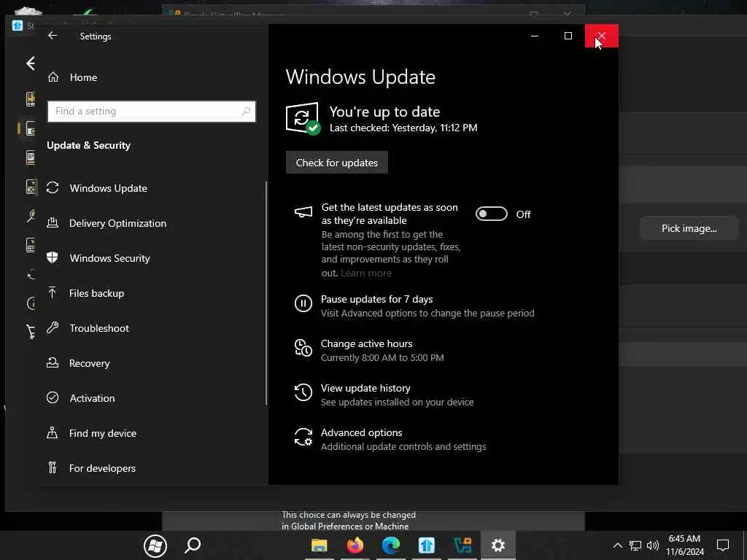
Task: Show hidden tray icons chevron
Action: click(617, 545)
